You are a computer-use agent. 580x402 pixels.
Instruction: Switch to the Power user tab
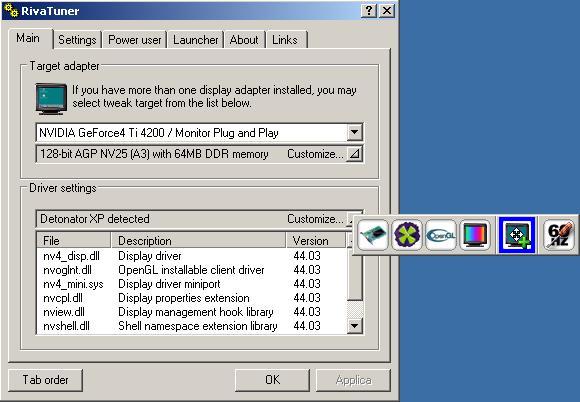(134, 40)
